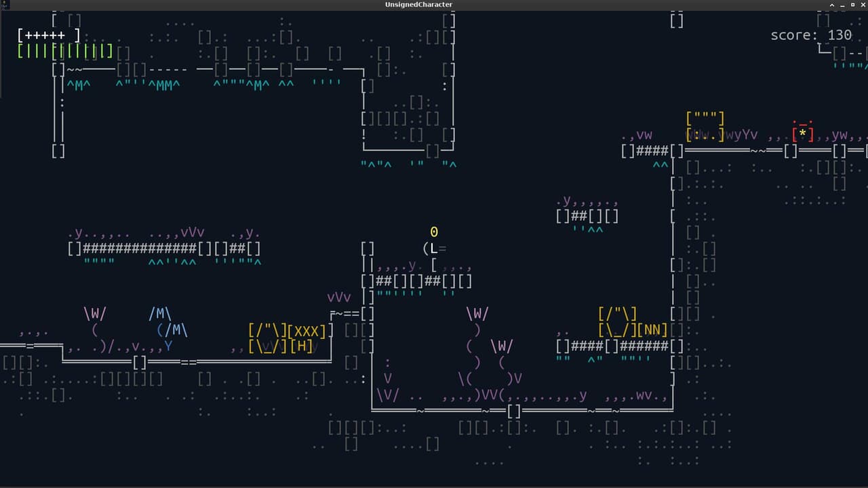This screenshot has height=488, width=868.
Task: Click the yellow barrel beside the [XXX] crate
Action: pyautogui.click(x=267, y=339)
